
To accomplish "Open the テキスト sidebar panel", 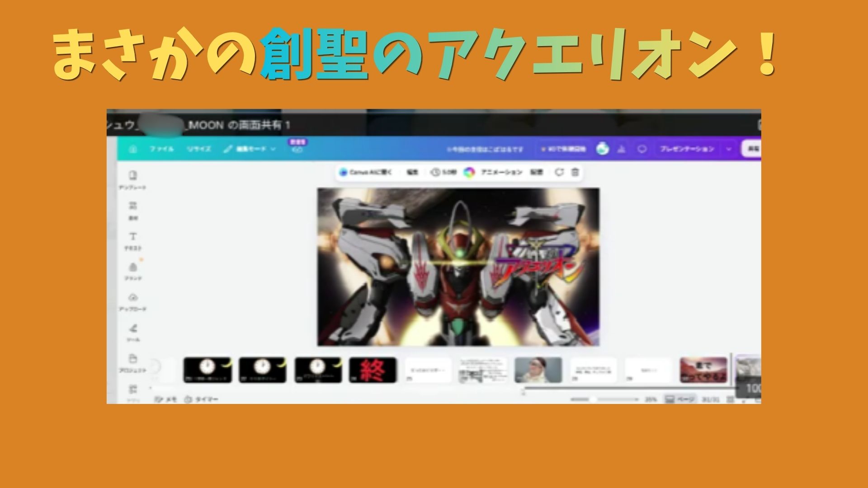I will [132, 241].
